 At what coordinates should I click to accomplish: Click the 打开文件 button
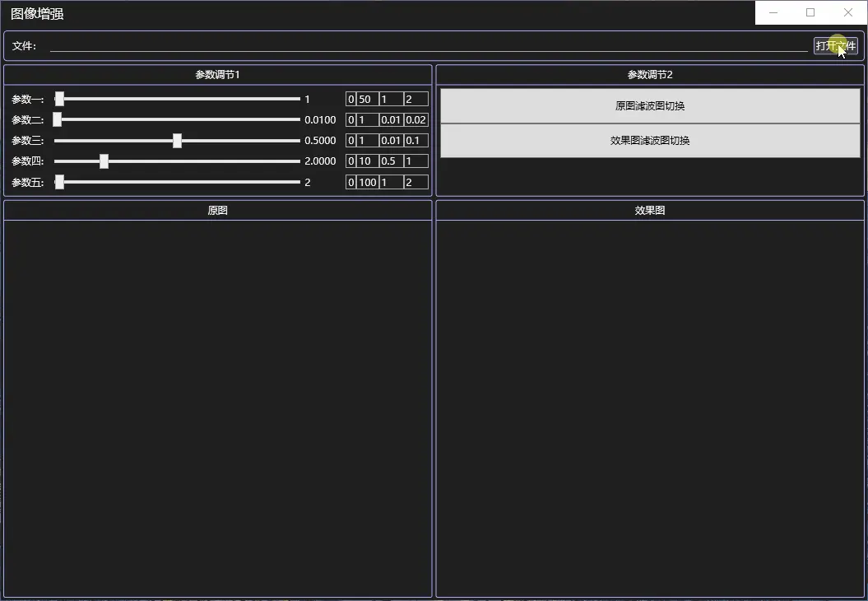tap(835, 46)
